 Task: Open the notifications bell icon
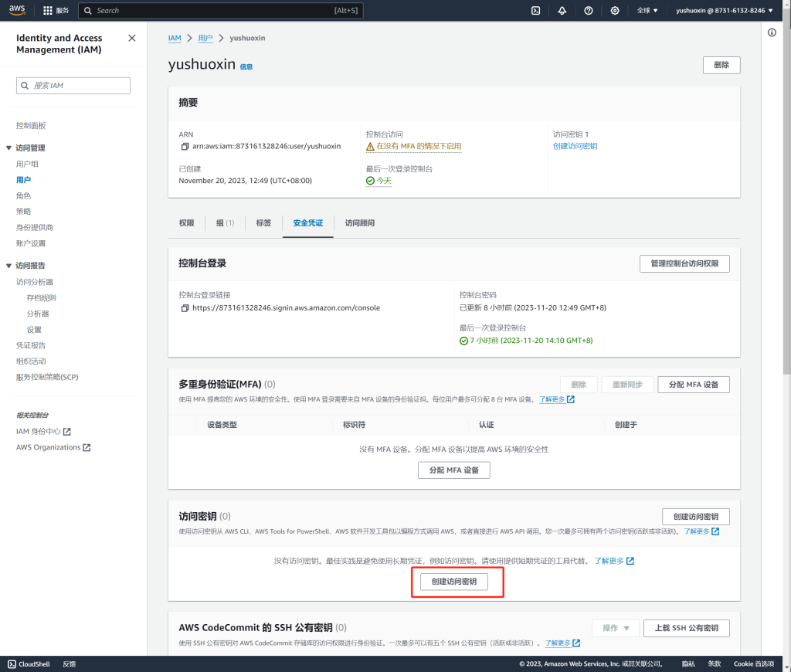[x=562, y=11]
